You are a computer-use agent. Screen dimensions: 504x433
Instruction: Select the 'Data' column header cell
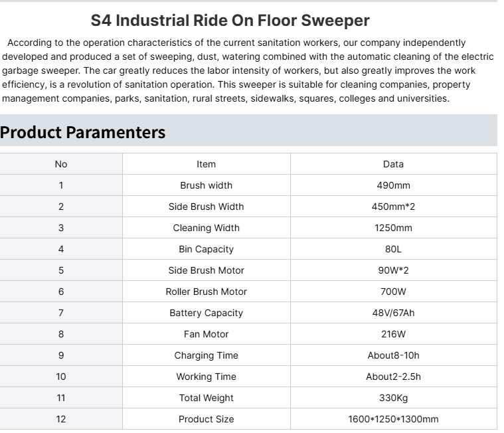tap(393, 164)
